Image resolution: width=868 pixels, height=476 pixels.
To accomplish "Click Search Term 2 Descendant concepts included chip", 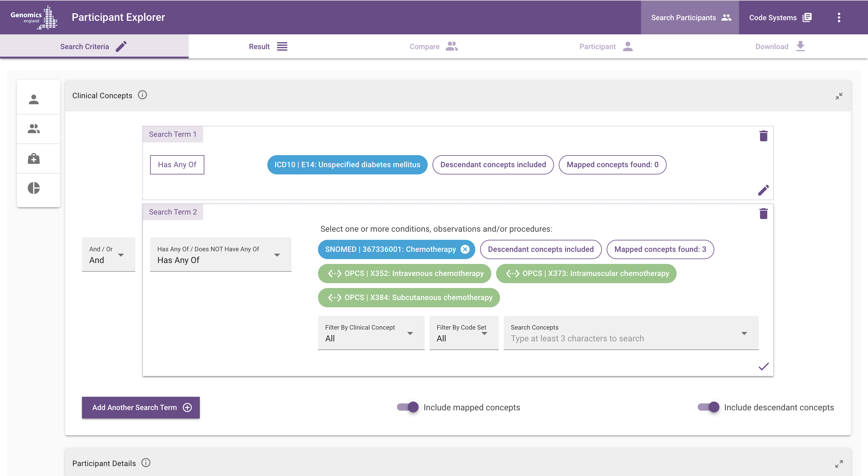I will pyautogui.click(x=540, y=249).
